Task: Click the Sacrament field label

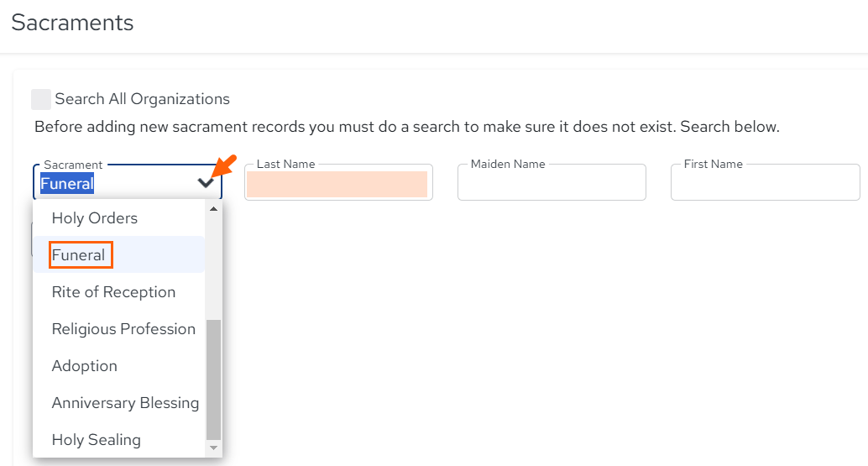Action: coord(73,165)
